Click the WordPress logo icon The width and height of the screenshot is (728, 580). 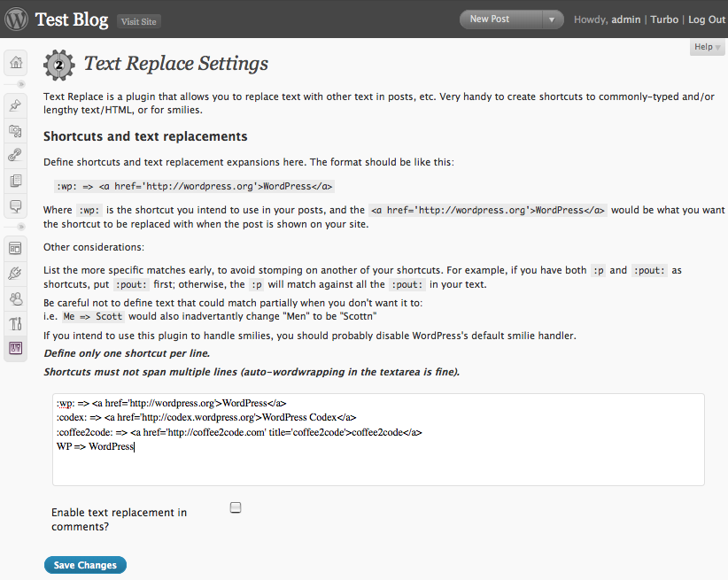click(x=16, y=19)
